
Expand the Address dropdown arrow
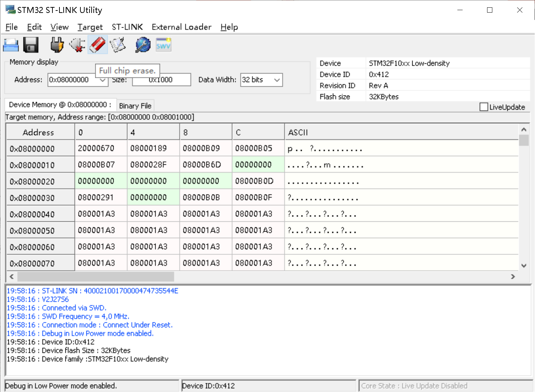coord(102,80)
